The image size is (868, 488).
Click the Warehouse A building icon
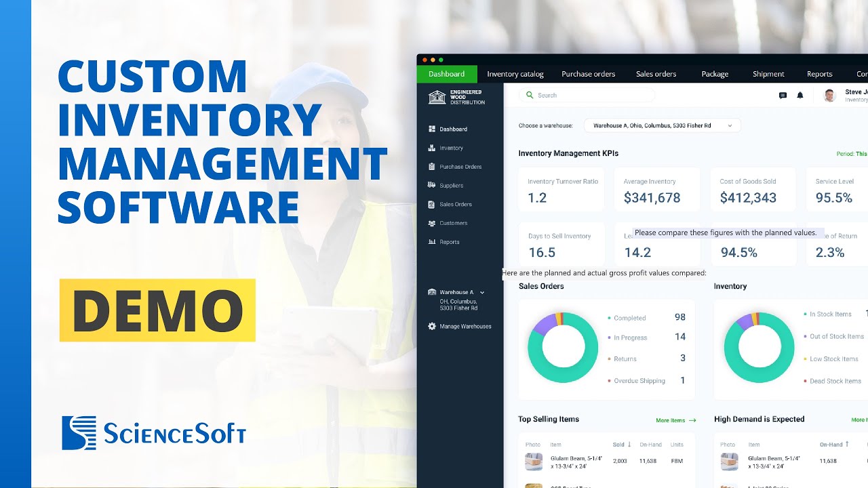(432, 292)
